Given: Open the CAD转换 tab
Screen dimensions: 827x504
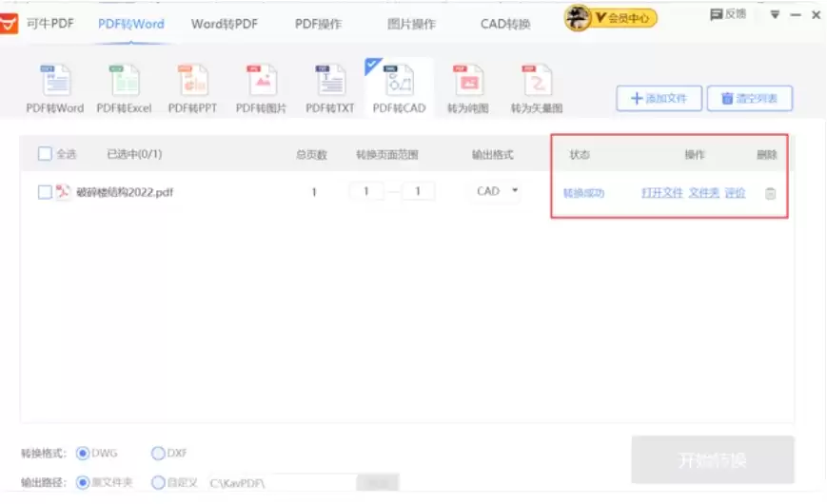Looking at the screenshot, I should pyautogui.click(x=505, y=24).
